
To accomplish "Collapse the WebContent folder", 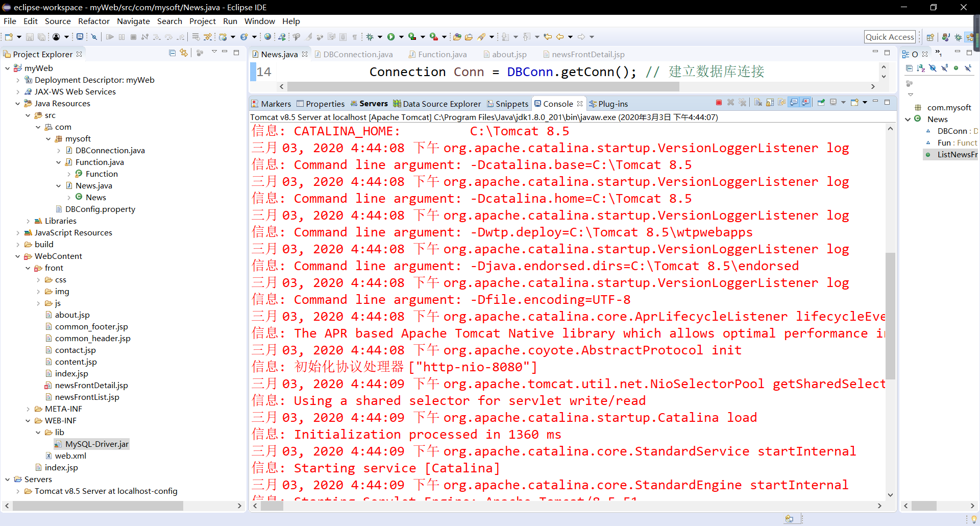I will point(17,256).
